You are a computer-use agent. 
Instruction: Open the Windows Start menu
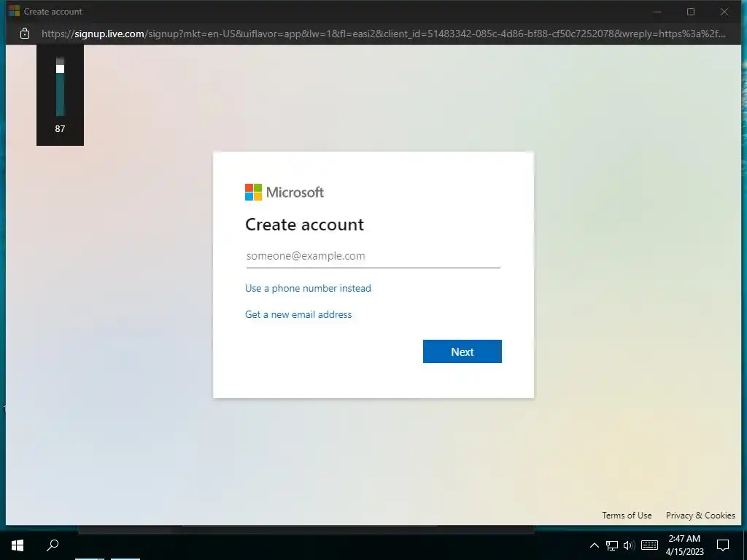18,545
